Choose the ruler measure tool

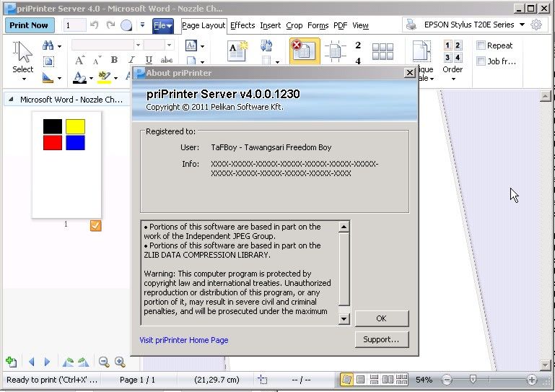point(48,77)
